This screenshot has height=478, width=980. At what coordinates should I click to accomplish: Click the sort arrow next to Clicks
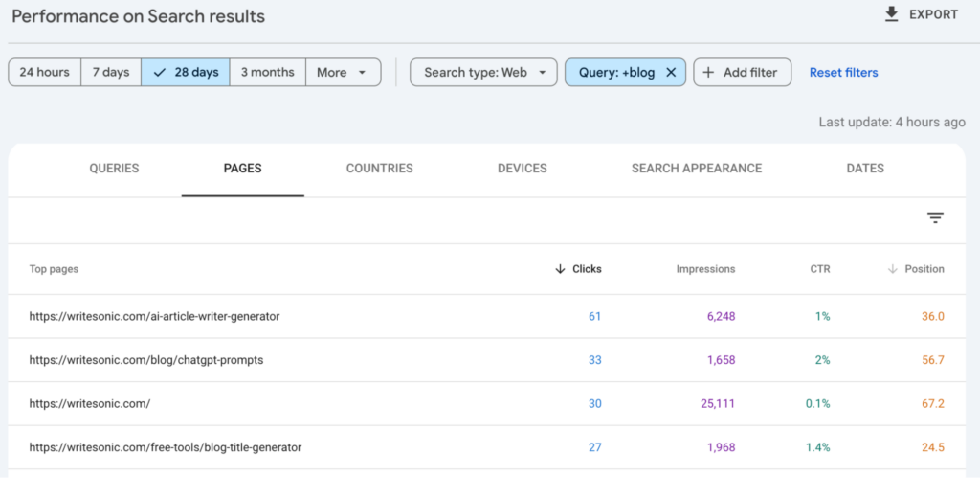tap(560, 269)
